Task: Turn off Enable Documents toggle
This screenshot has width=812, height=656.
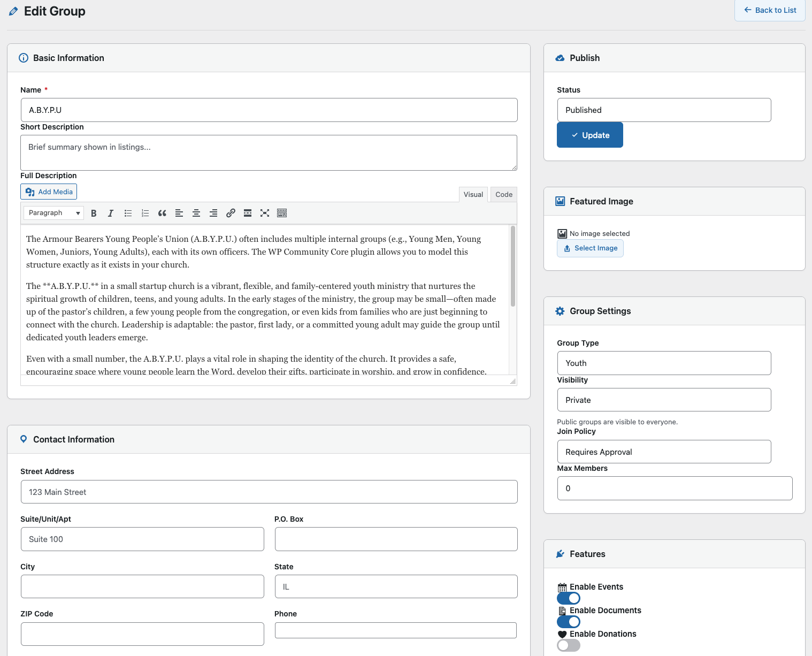Action: pyautogui.click(x=568, y=622)
